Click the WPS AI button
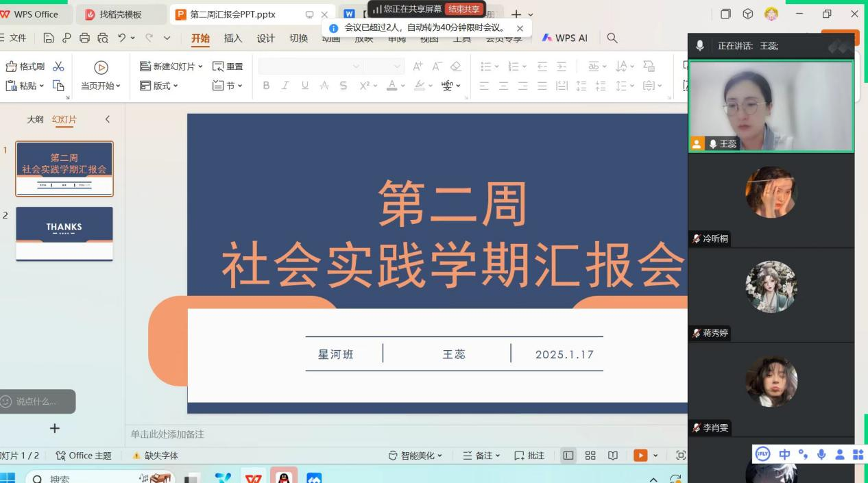 pyautogui.click(x=564, y=38)
